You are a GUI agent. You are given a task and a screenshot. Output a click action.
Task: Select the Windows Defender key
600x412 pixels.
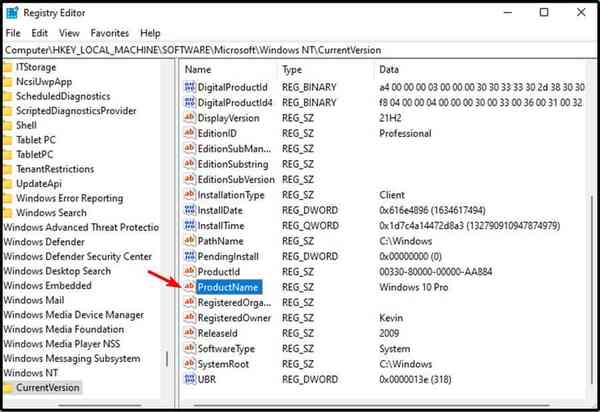(x=44, y=242)
